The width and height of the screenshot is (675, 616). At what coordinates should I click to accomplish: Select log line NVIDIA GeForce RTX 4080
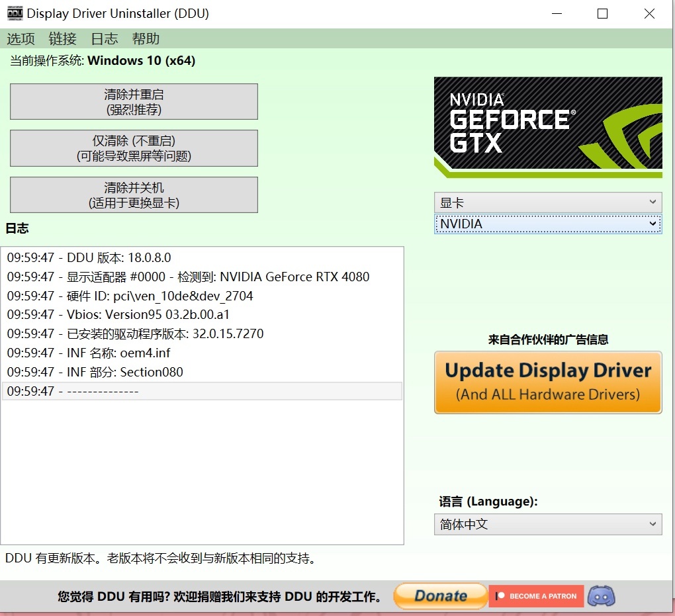point(202,277)
